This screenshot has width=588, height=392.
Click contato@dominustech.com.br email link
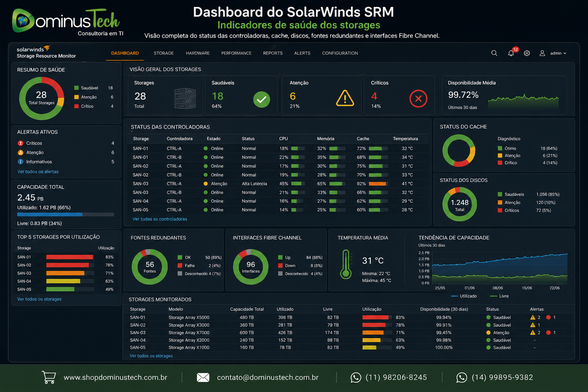coord(268,377)
